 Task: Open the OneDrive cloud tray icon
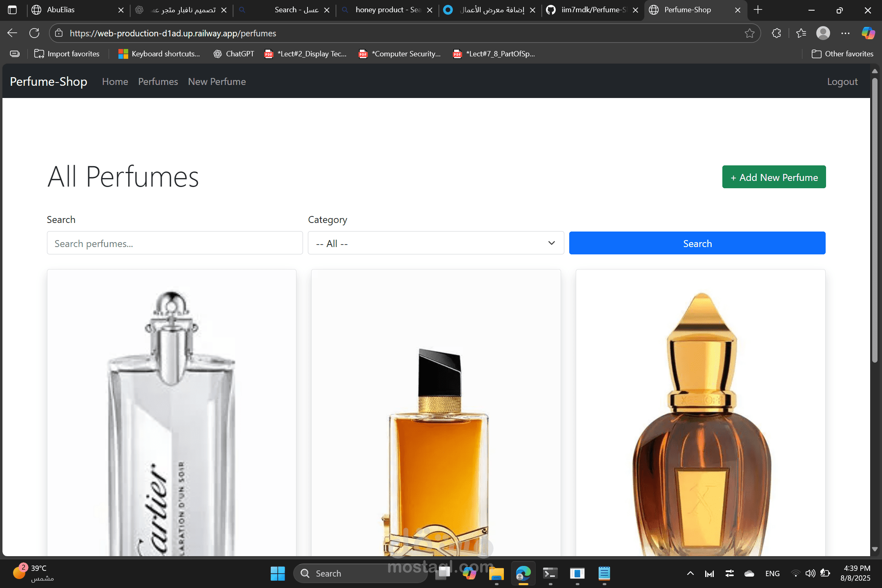coord(749,573)
